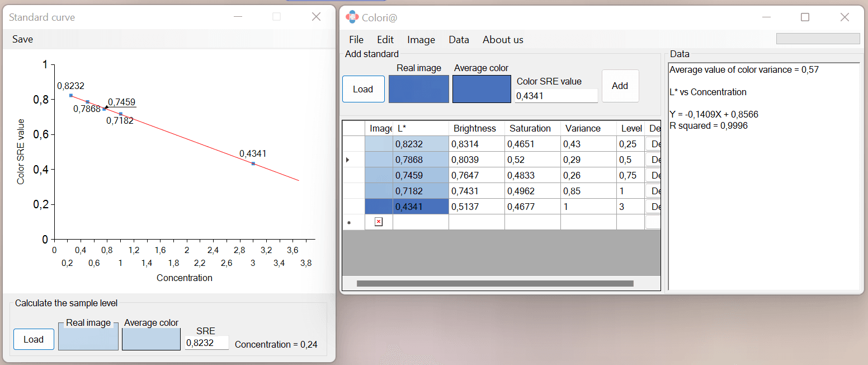This screenshot has height=365, width=868.
Task: Open the Edit menu
Action: point(385,40)
